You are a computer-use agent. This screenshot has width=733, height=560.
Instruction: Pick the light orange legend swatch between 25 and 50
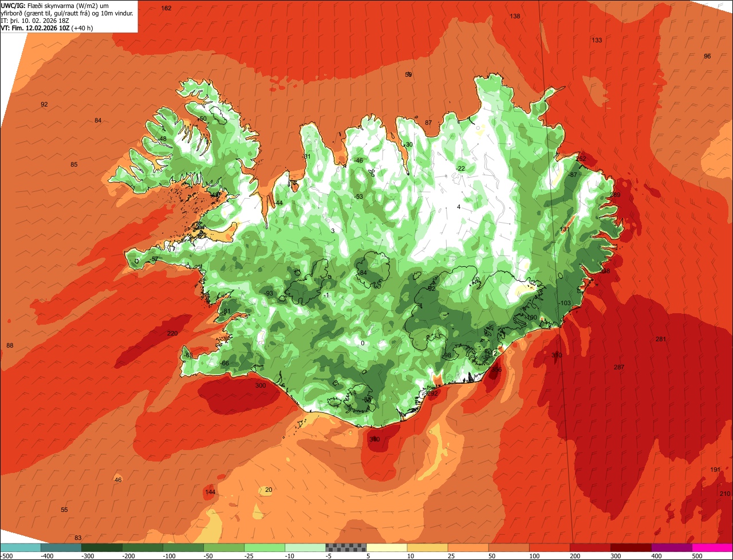pyautogui.click(x=468, y=547)
